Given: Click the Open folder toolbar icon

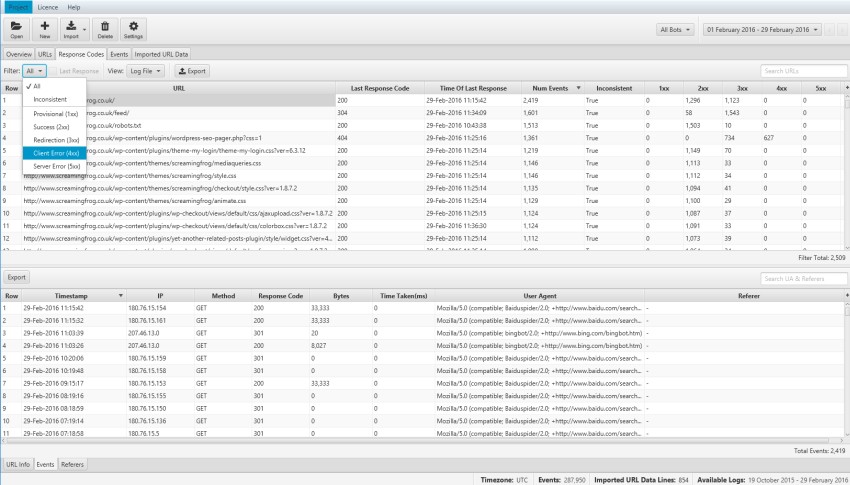Looking at the screenshot, I should tap(16, 29).
